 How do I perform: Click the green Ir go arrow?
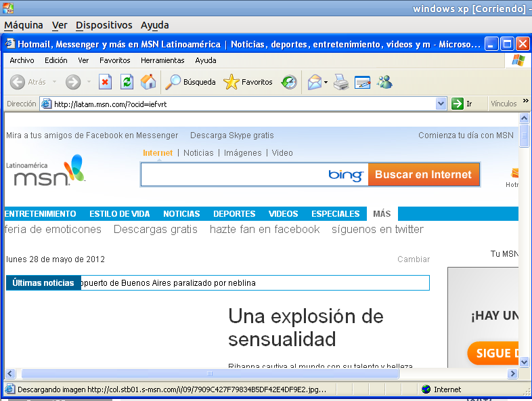[x=458, y=104]
